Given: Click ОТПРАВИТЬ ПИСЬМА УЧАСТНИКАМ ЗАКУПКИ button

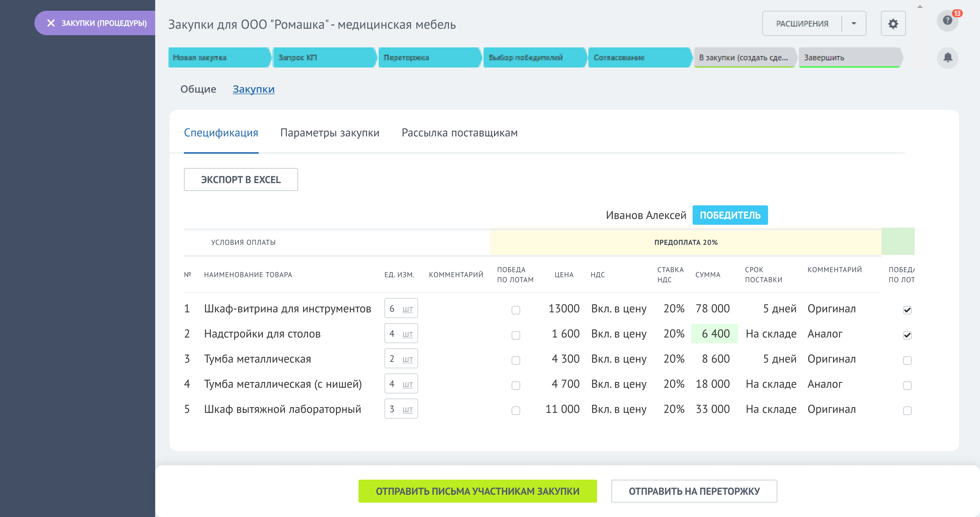Looking at the screenshot, I should coord(477,491).
